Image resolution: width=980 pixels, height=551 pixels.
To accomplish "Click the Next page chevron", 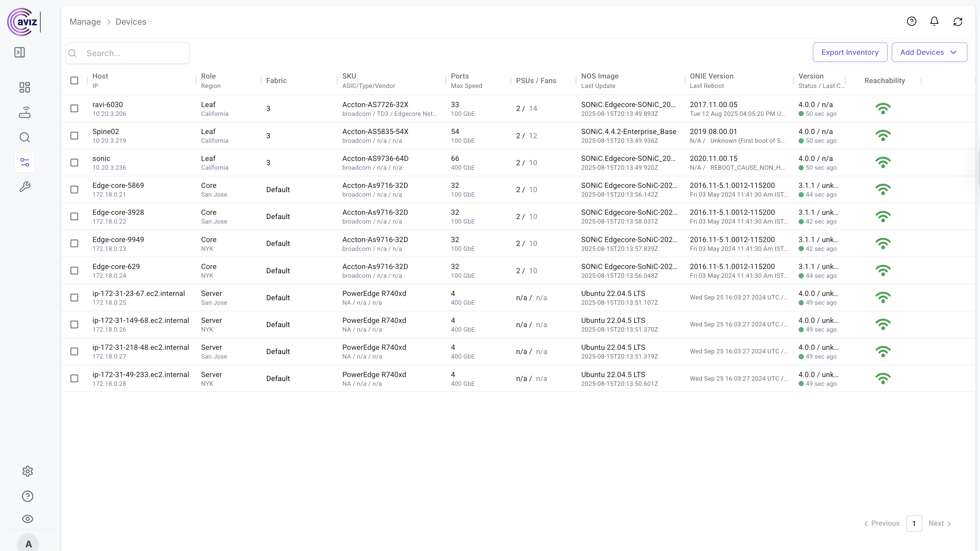I will 949,524.
